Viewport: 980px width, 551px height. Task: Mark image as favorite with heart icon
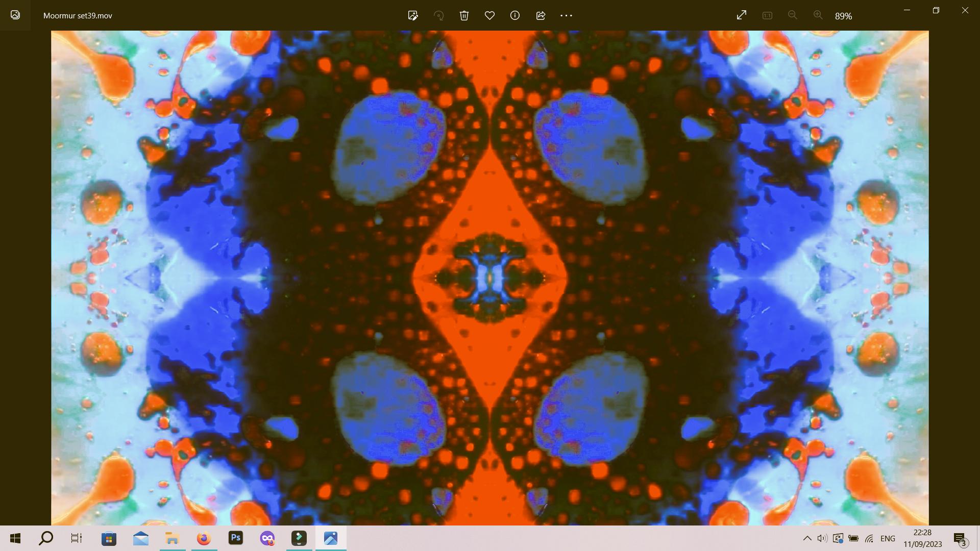pos(489,16)
